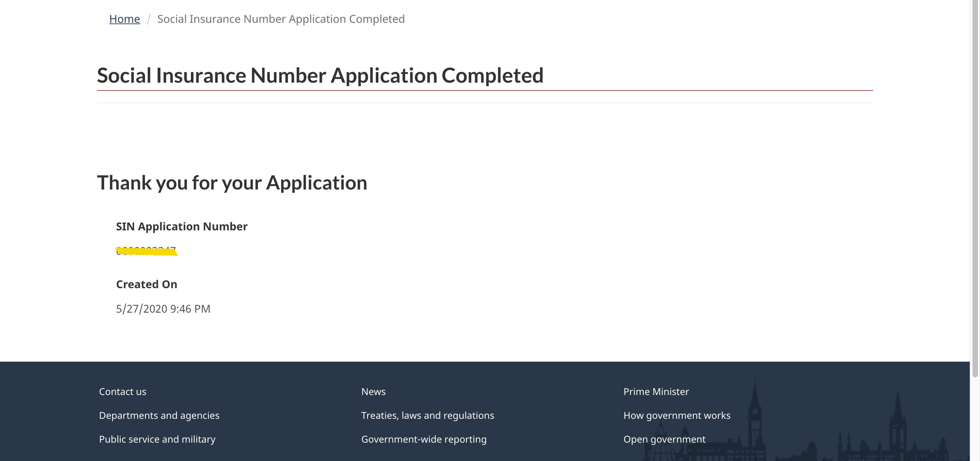Expand the breadcrumb navigation trail
This screenshot has width=980, height=461.
tap(125, 18)
